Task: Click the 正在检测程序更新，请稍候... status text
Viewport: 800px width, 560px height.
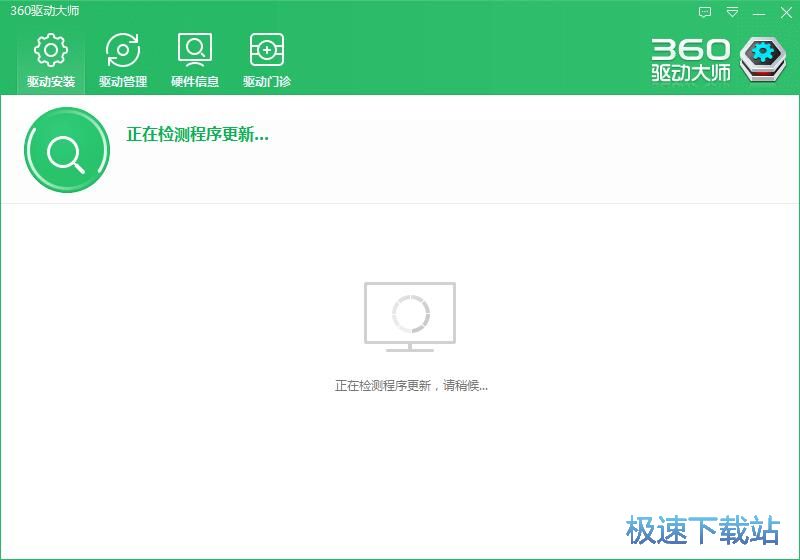Action: (x=411, y=386)
